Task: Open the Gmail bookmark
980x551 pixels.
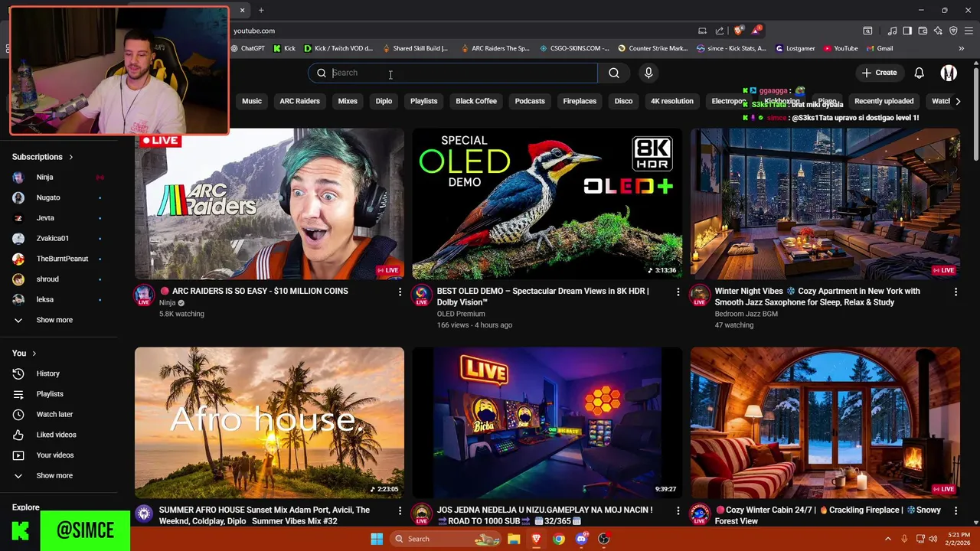Action: pyautogui.click(x=879, y=48)
